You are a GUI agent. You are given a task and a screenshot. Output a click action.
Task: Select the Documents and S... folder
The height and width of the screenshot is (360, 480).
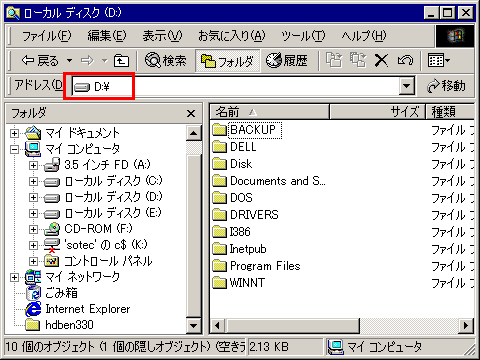point(269,181)
